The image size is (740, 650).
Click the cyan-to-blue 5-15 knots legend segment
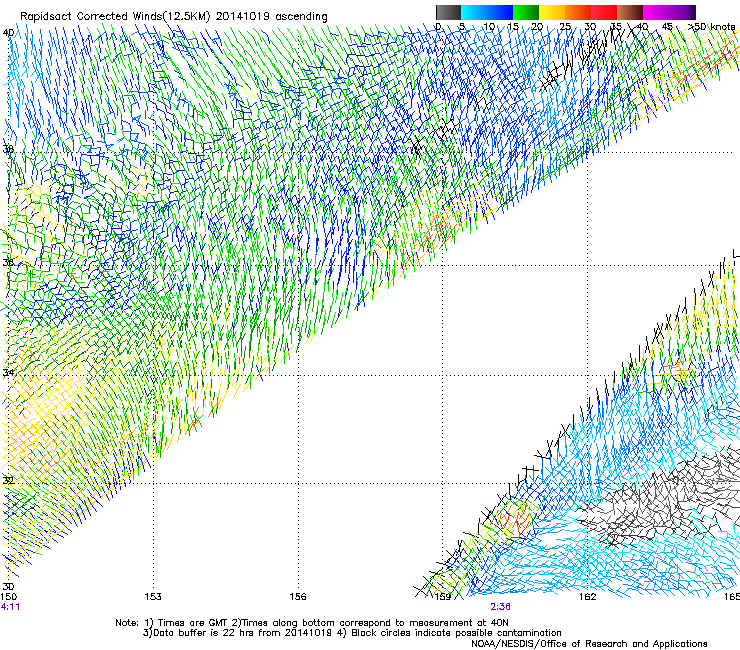tap(487, 12)
